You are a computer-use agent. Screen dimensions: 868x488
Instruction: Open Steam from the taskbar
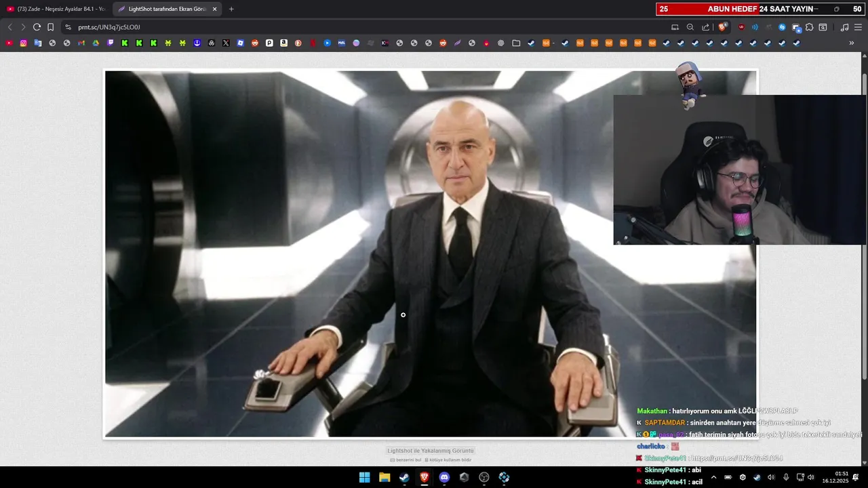pyautogui.click(x=404, y=477)
